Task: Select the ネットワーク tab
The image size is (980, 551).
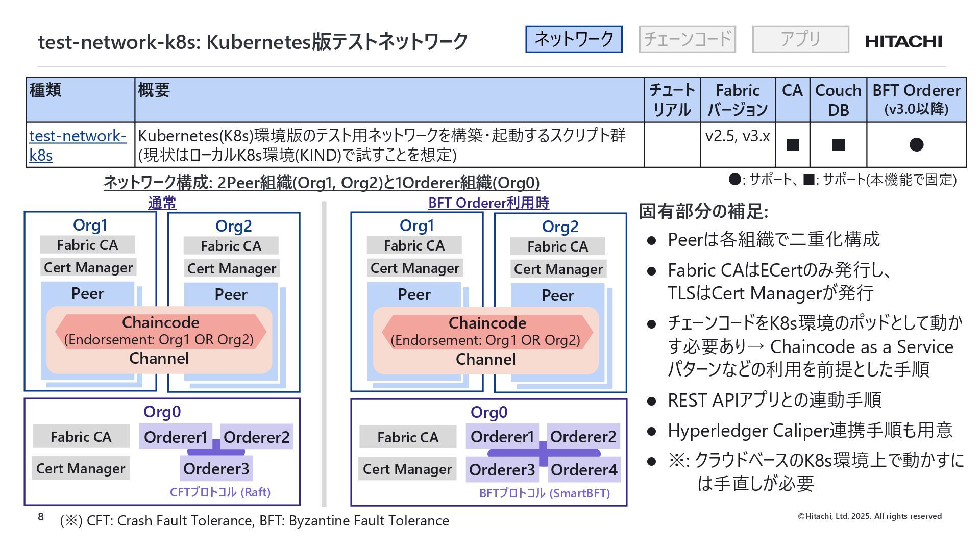Action: pyautogui.click(x=574, y=39)
